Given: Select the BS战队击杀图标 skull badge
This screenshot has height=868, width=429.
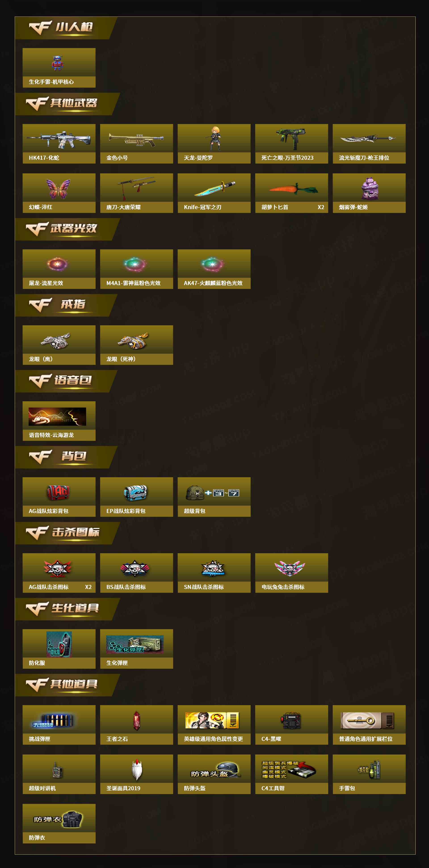Looking at the screenshot, I should pos(135,568).
